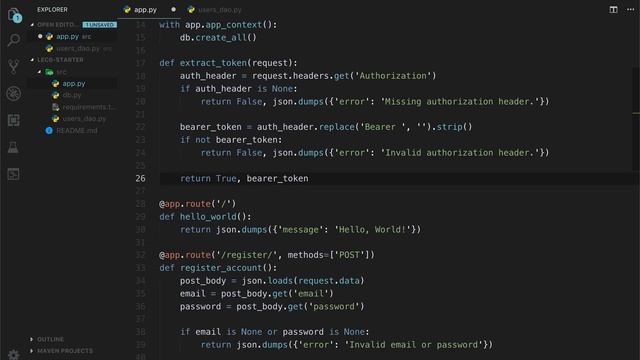Click 'hello_world' function definition
The height and width of the screenshot is (360, 640).
click(208, 217)
